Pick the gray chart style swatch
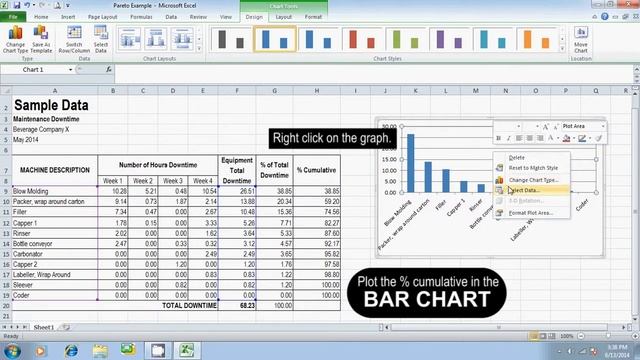 coord(231,40)
